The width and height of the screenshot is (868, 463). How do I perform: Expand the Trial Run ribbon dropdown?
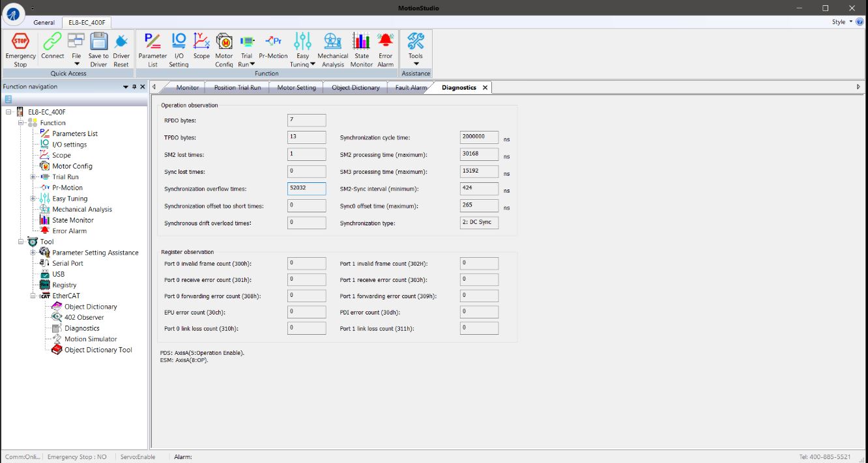(x=246, y=64)
